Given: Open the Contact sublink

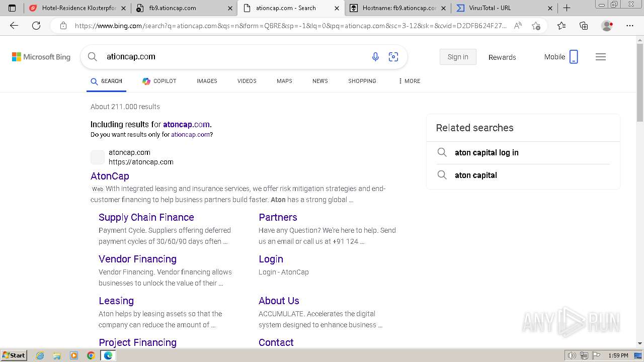Looking at the screenshot, I should click(x=276, y=342).
